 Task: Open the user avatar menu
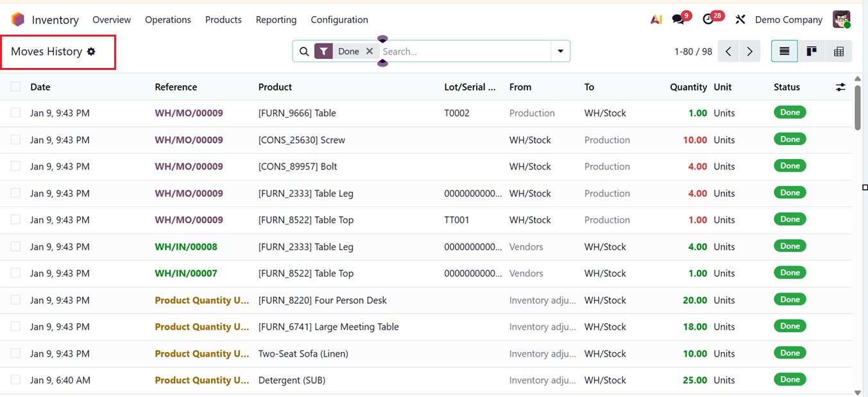point(841,19)
